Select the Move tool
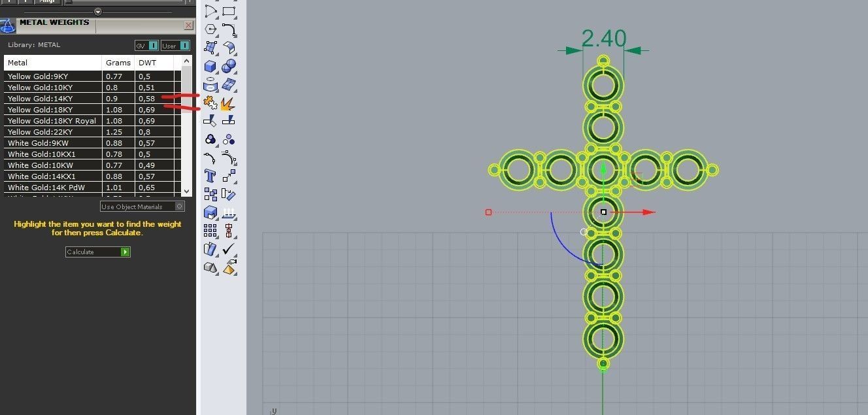The height and width of the screenshot is (415, 868). tap(229, 176)
